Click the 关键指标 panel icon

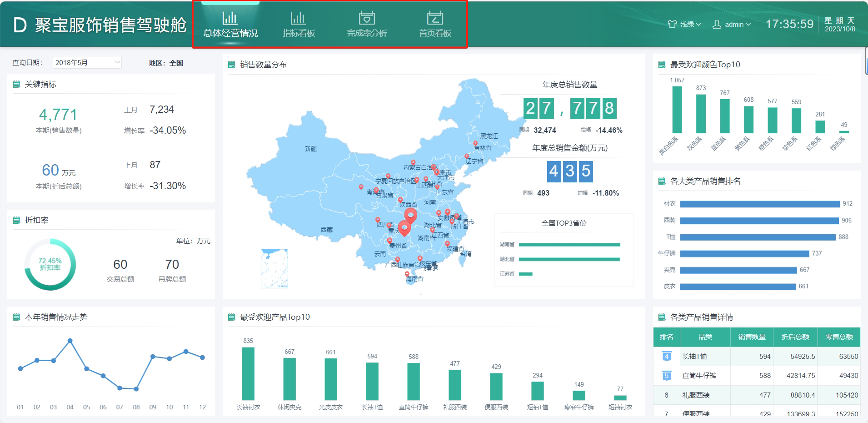coord(16,84)
